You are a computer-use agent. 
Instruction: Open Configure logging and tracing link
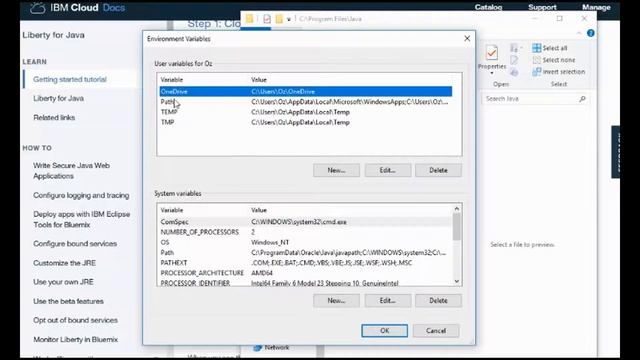[81, 195]
